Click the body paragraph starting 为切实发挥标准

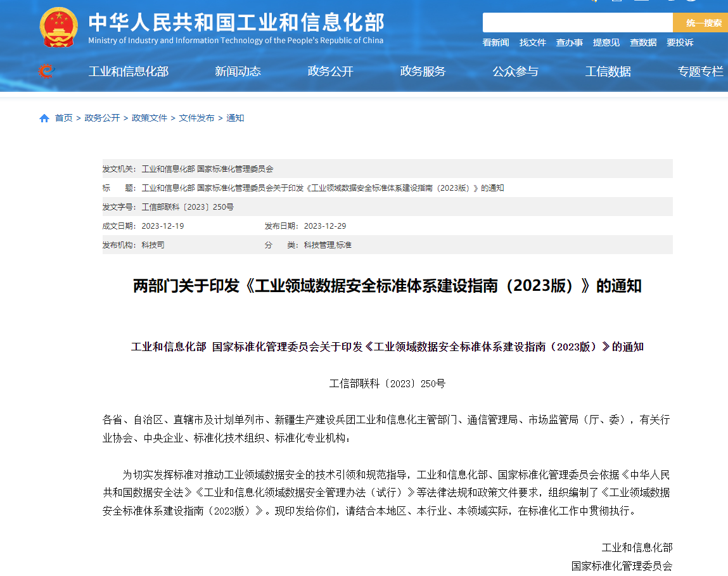(386, 493)
